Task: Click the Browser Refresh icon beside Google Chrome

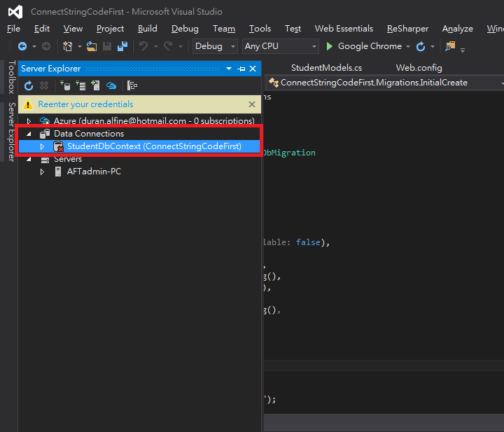Action: [421, 47]
